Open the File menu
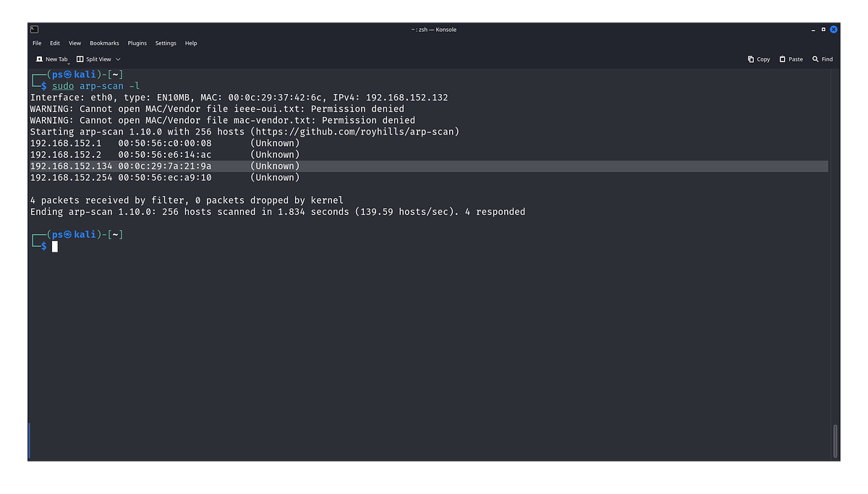 coord(36,43)
